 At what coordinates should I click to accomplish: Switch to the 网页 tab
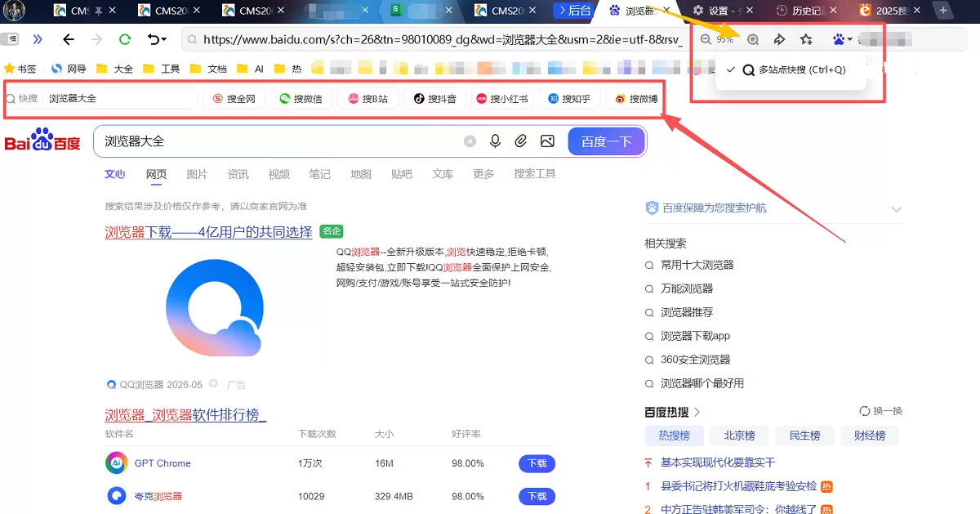pos(157,174)
